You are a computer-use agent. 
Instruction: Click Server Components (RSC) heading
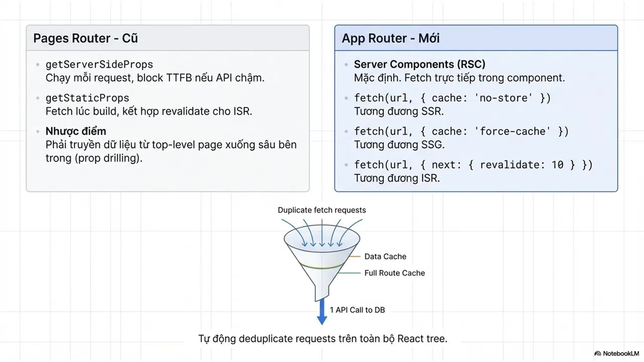click(x=420, y=64)
